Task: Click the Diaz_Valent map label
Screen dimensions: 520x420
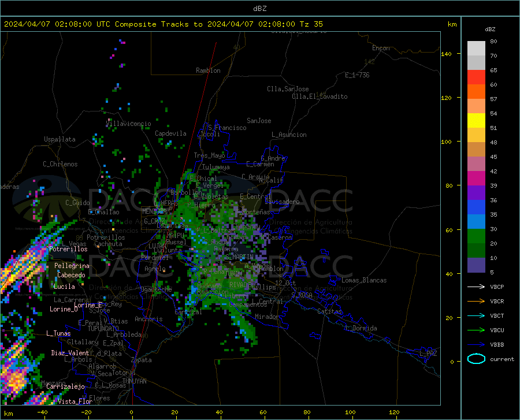Action: (x=70, y=353)
